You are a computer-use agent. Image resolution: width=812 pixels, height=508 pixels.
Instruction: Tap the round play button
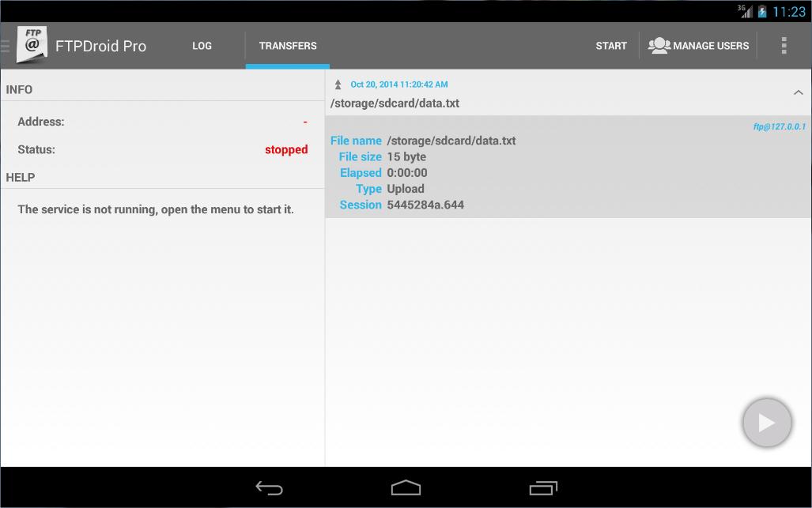point(766,422)
